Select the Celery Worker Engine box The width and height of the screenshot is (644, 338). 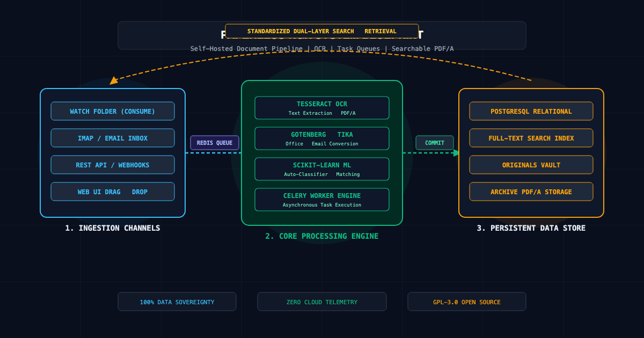(322, 200)
